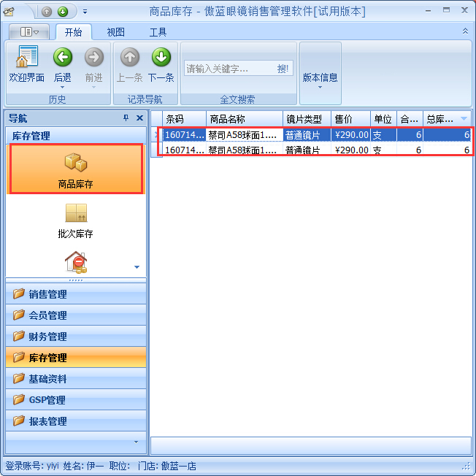The image size is (476, 476).
Task: Open 商品库存 in navigation panel
Action: [76, 169]
